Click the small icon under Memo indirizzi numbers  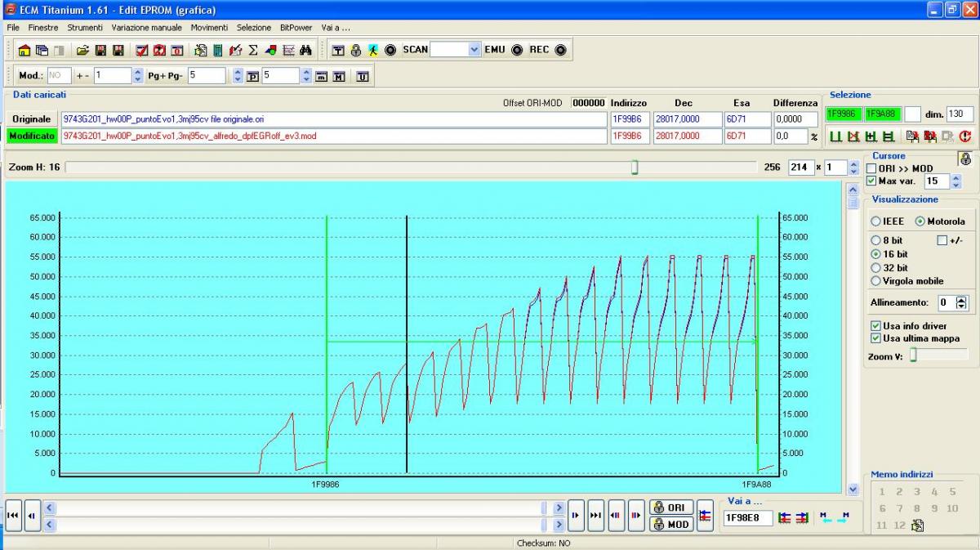tap(917, 525)
